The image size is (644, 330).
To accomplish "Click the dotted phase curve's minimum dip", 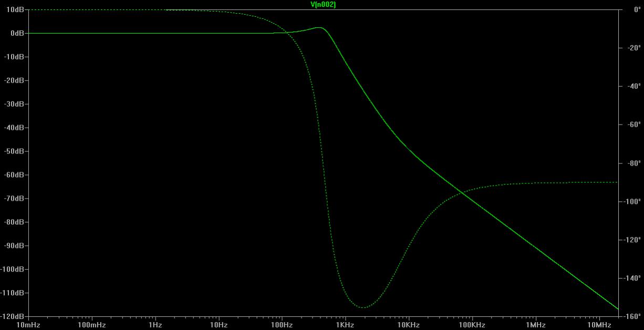I will click(363, 307).
